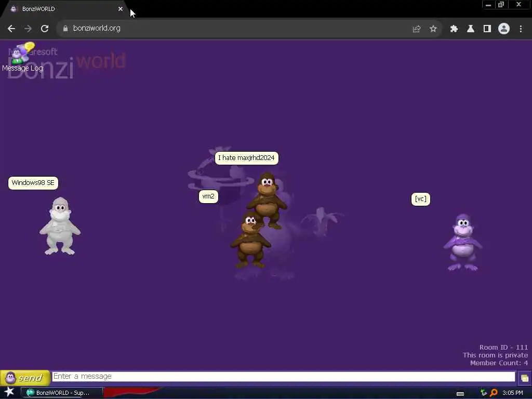Click the 'This room is private' text
Image resolution: width=532 pixels, height=399 pixels.
coord(495,355)
